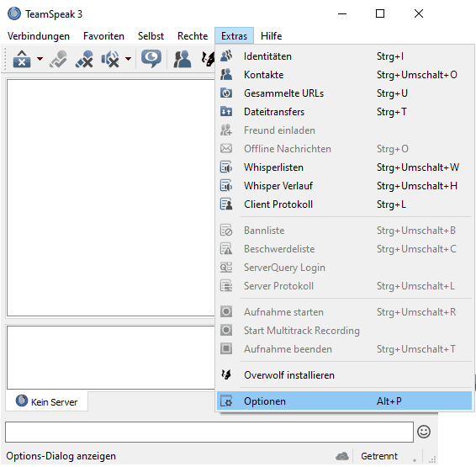
Task: Click Beschwerdeliste menu entry
Action: point(344,249)
